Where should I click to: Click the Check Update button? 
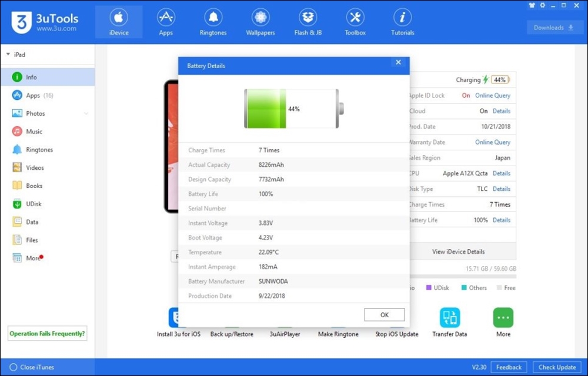point(557,367)
